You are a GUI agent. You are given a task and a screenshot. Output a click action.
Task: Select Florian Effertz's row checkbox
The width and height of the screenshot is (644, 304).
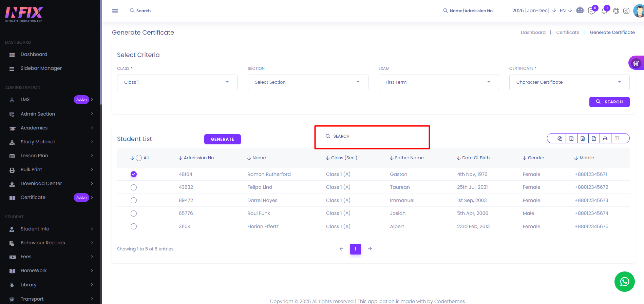(x=134, y=226)
